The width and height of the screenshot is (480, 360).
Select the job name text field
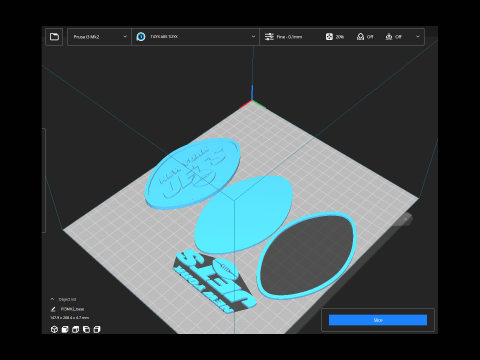click(x=72, y=309)
